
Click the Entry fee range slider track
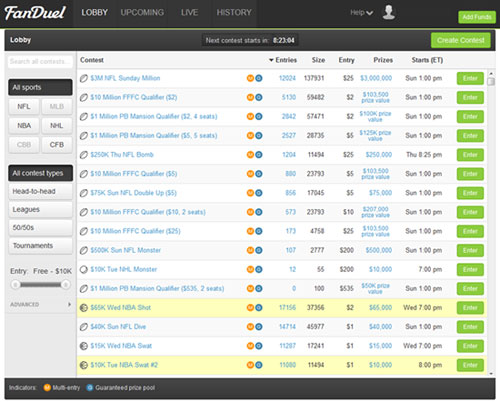click(x=40, y=285)
